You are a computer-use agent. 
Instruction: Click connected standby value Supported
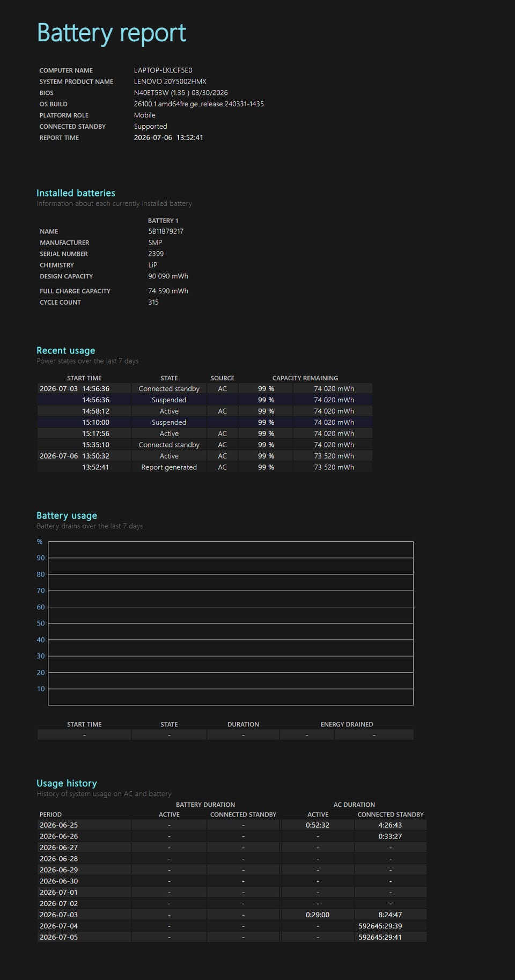151,127
